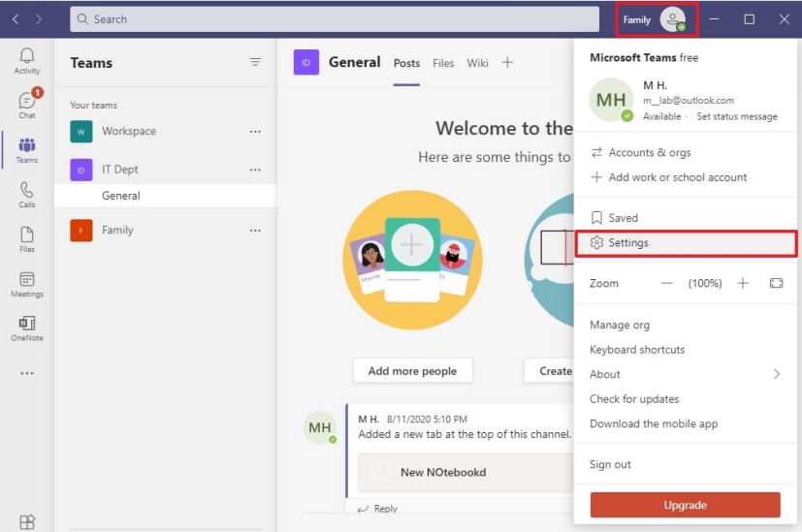Open the Apps store icon at sidebar bottom
This screenshot has width=802, height=532.
[26, 522]
